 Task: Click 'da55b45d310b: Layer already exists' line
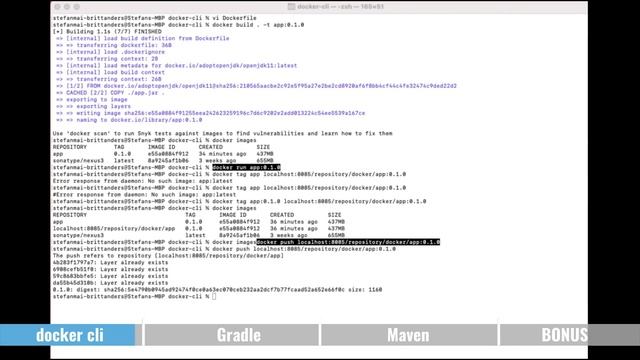tap(110, 283)
